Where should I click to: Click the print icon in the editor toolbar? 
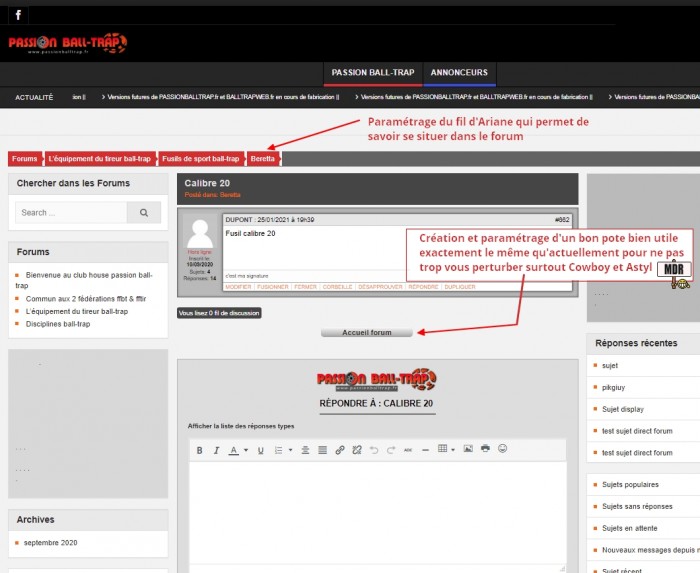click(485, 449)
